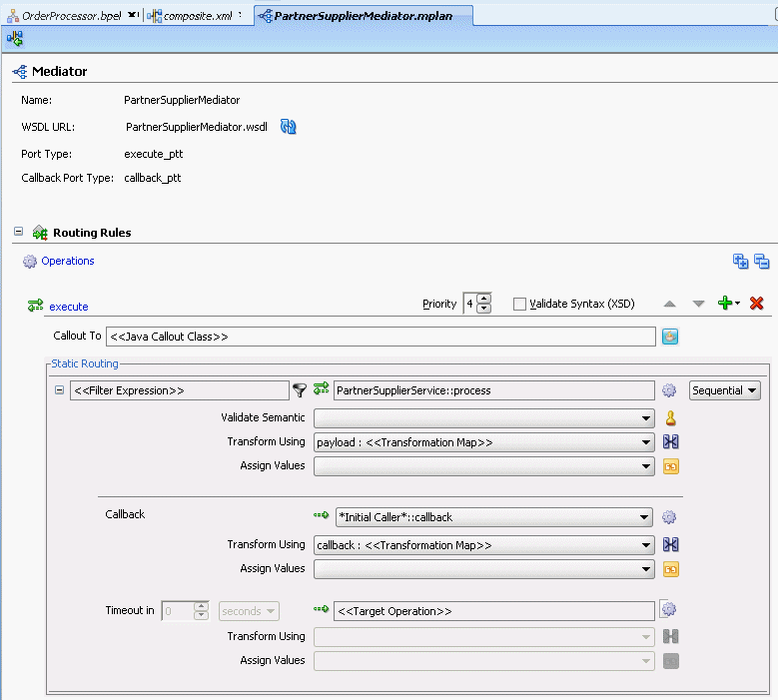This screenshot has width=778, height=700.
Task: Decrease Priority value with down spinner
Action: [x=483, y=309]
